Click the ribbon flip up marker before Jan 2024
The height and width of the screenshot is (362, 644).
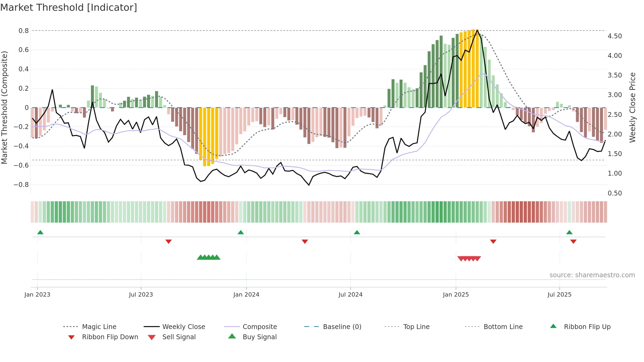(241, 232)
